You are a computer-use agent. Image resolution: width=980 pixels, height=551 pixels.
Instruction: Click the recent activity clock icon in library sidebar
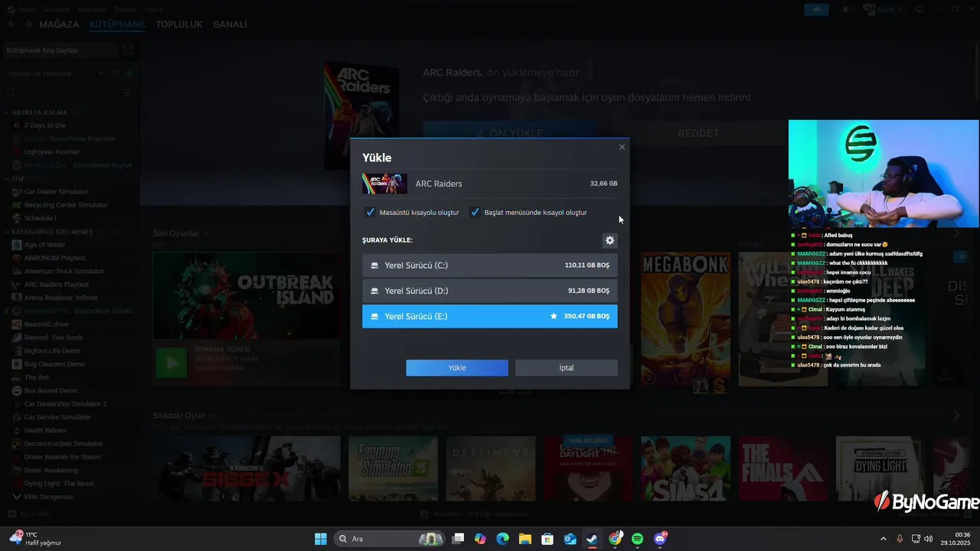tap(116, 73)
